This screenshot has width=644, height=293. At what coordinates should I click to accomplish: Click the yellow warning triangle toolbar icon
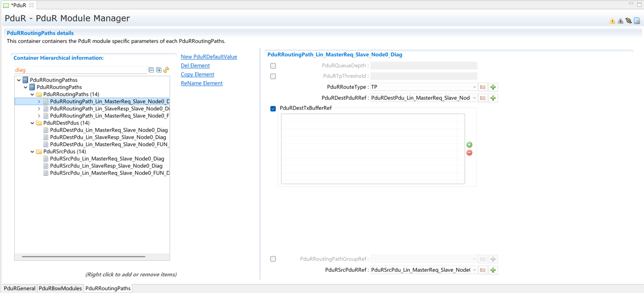pyautogui.click(x=612, y=21)
